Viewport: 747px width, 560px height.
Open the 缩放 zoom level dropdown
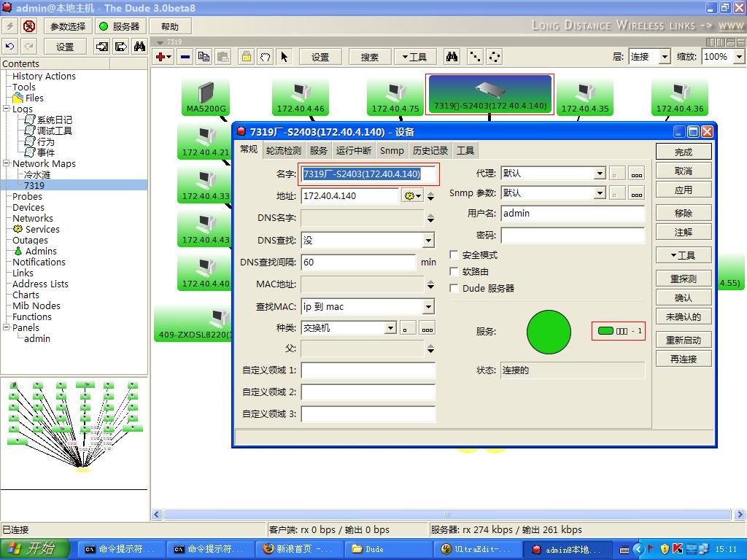(739, 55)
